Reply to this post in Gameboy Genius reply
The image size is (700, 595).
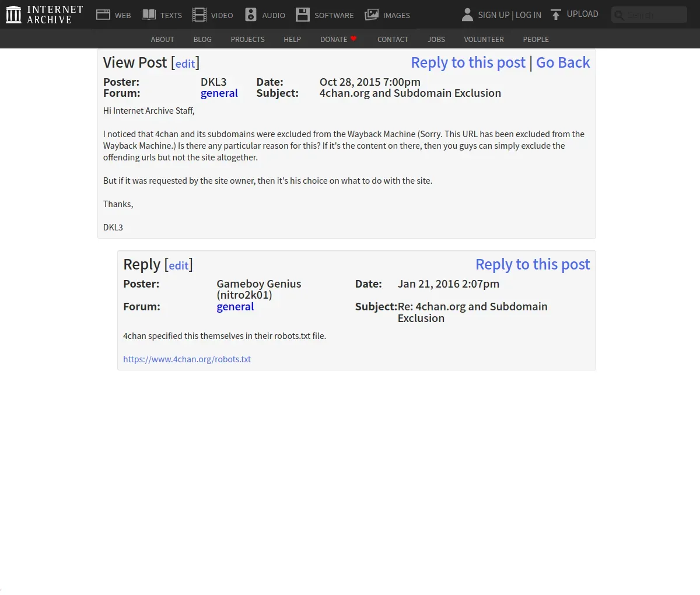tap(533, 264)
